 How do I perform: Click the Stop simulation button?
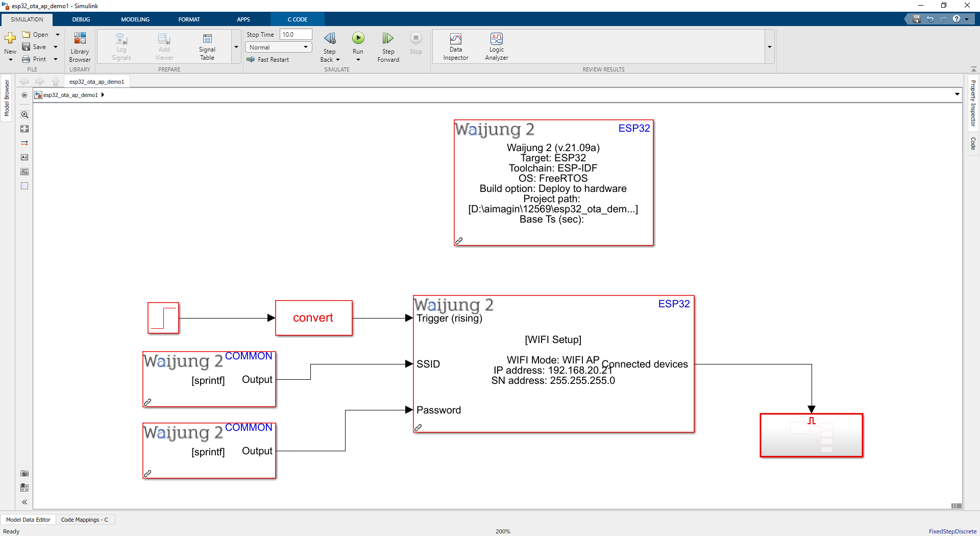(x=416, y=43)
